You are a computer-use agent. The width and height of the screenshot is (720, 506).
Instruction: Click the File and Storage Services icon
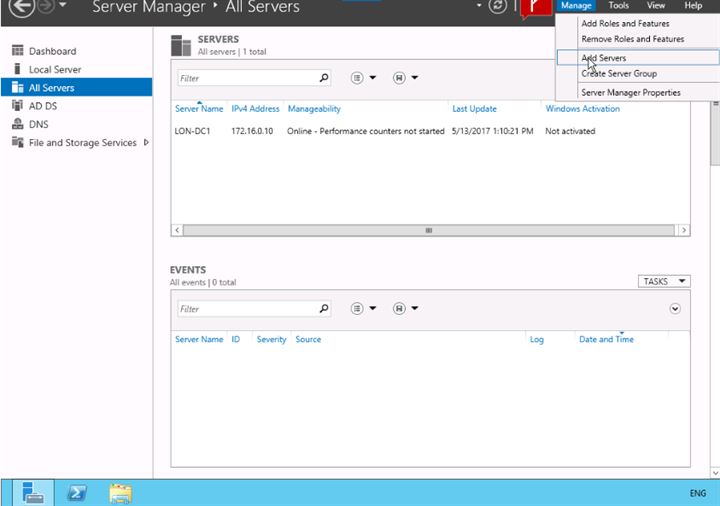(17, 142)
